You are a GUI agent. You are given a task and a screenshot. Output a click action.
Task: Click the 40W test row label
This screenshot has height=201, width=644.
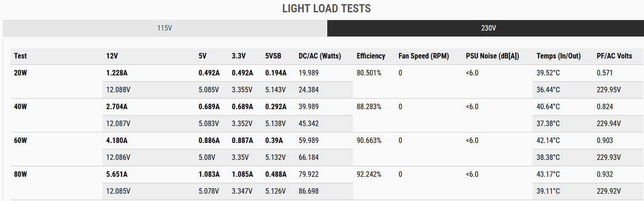[21, 107]
